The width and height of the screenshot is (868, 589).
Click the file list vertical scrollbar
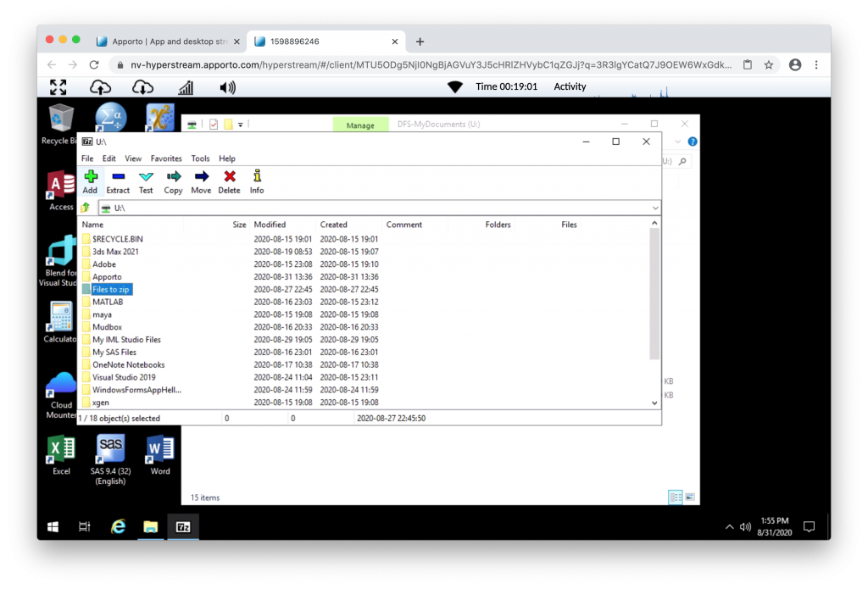pos(654,297)
